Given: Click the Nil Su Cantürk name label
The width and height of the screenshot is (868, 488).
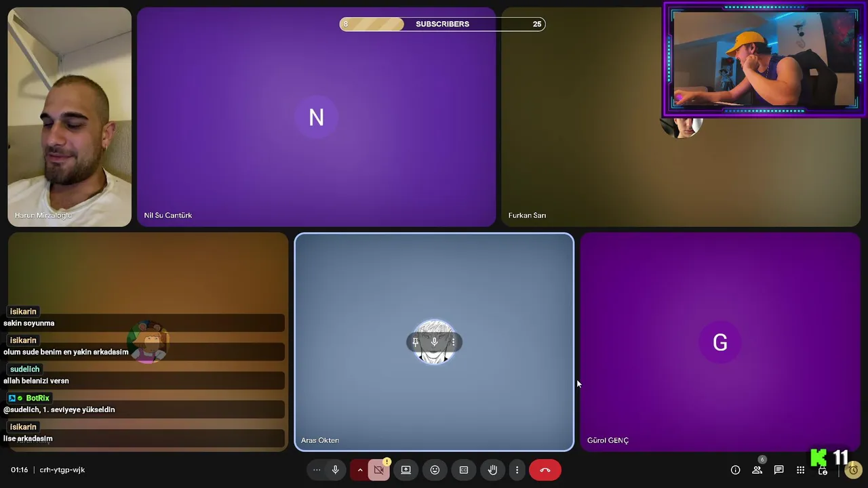Looking at the screenshot, I should [x=168, y=216].
